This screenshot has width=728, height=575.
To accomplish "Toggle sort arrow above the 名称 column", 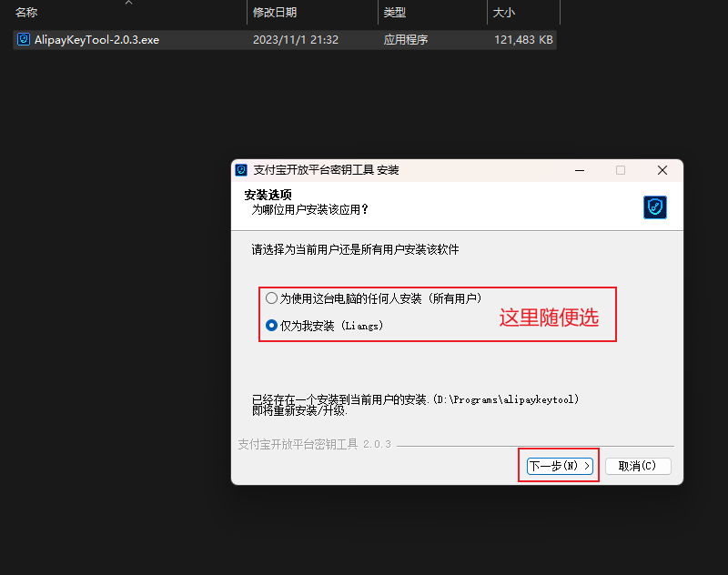I will pos(128,3).
